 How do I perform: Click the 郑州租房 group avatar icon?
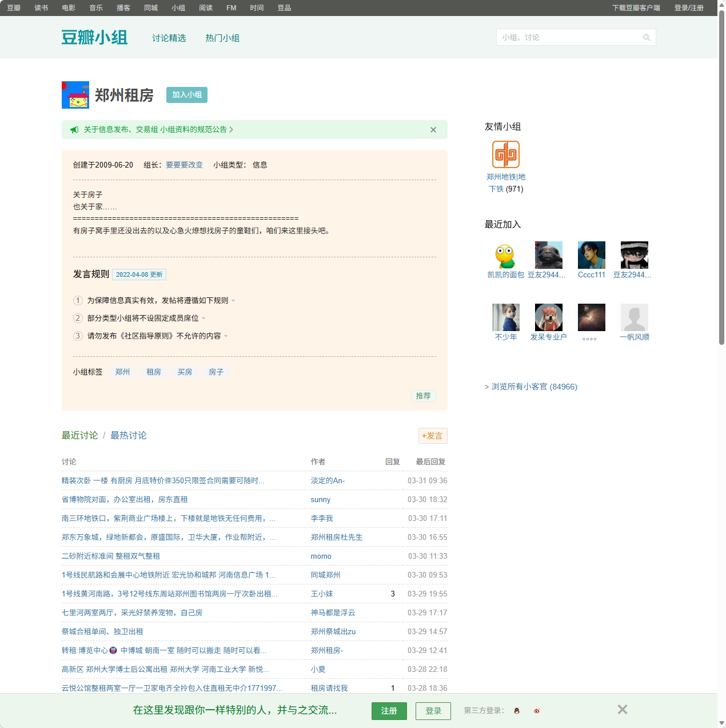pyautogui.click(x=75, y=95)
